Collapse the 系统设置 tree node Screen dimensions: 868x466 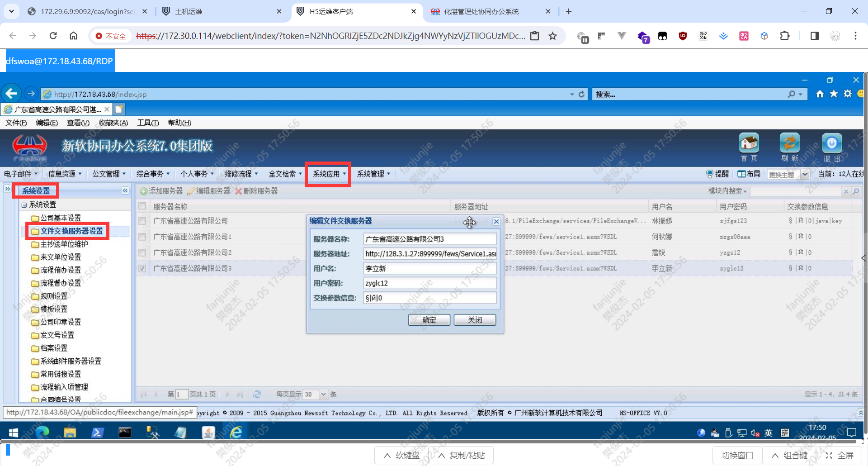tap(24, 204)
